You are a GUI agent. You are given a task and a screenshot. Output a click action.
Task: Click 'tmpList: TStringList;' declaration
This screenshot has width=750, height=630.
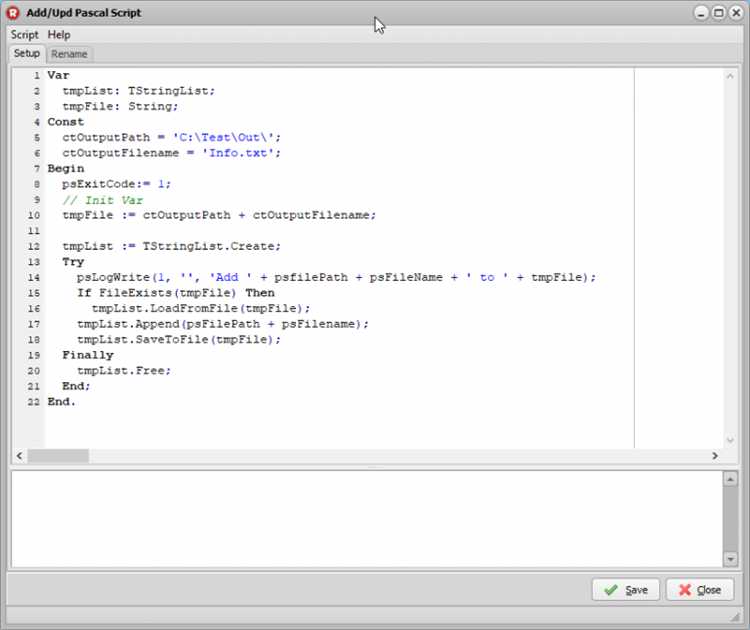(x=139, y=91)
